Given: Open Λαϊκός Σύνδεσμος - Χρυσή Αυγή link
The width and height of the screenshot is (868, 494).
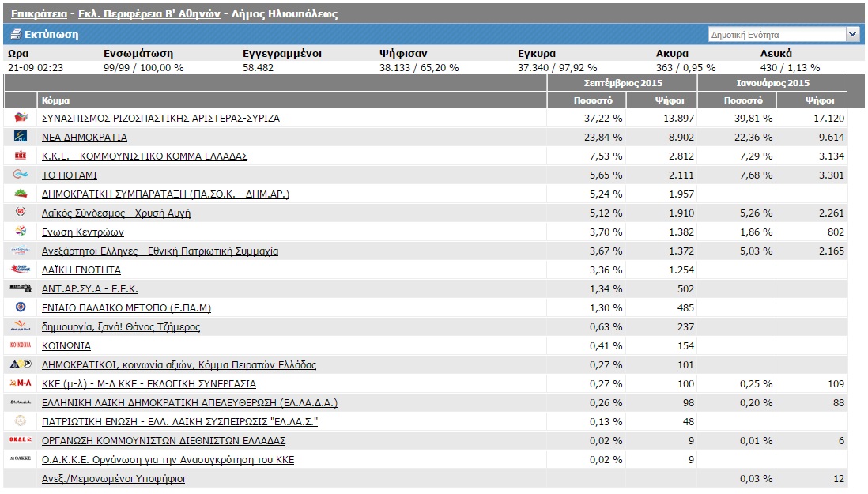Looking at the screenshot, I should coord(115,213).
